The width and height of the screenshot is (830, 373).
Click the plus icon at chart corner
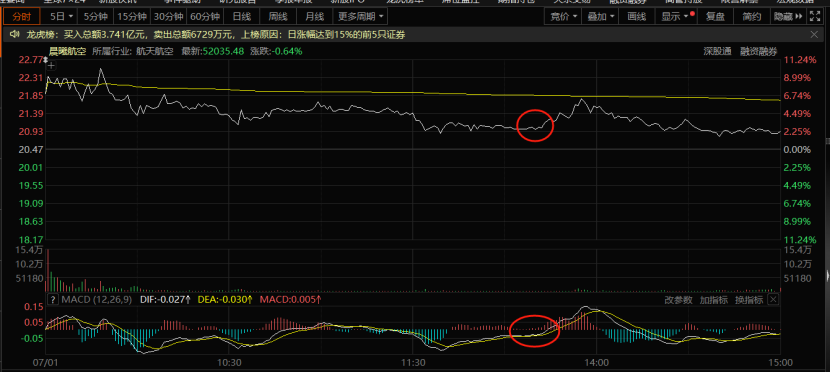tap(51, 66)
